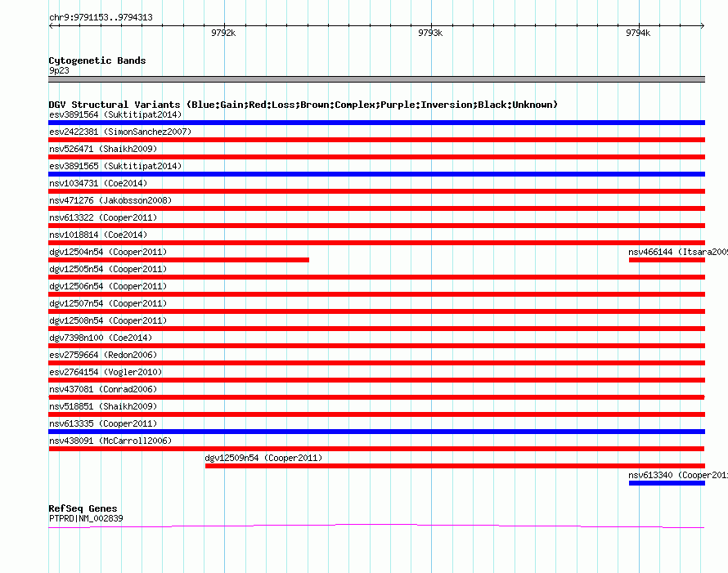The height and width of the screenshot is (573, 728).
Task: Click the short red bar under nsv466144
Action: 667,260
